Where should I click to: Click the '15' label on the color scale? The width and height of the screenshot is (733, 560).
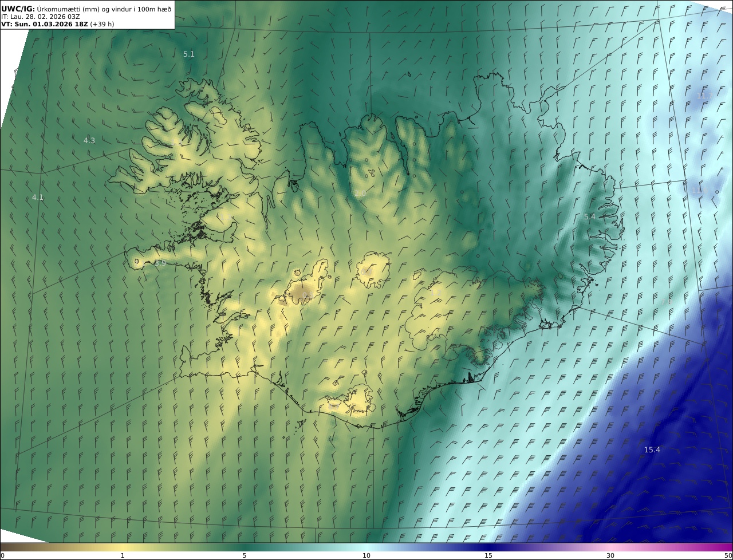click(488, 555)
